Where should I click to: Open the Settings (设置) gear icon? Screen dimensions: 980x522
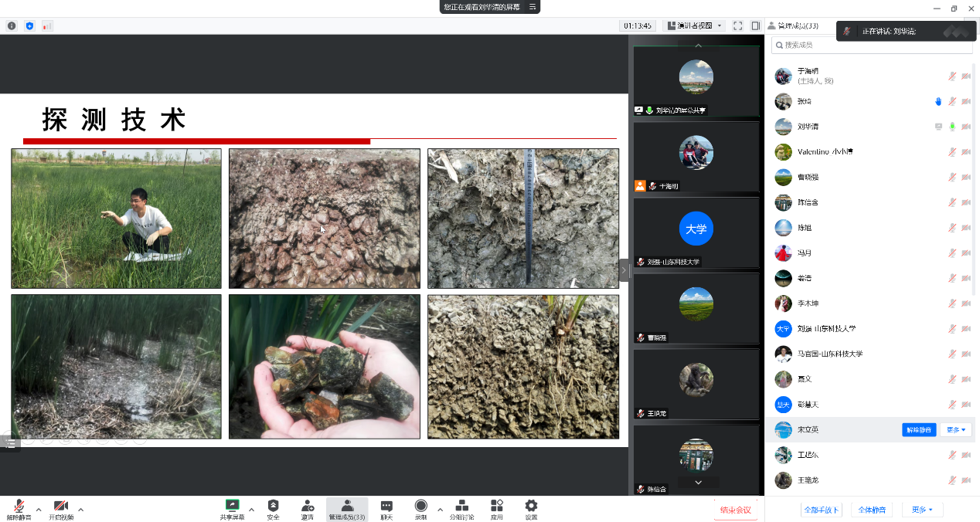[x=531, y=507]
